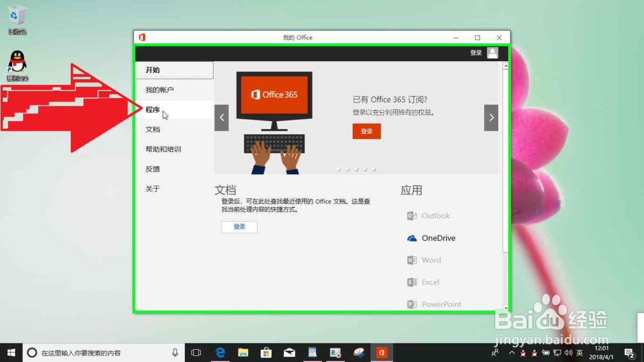
Task: Open 文档 in the left navigation
Action: (x=175, y=129)
